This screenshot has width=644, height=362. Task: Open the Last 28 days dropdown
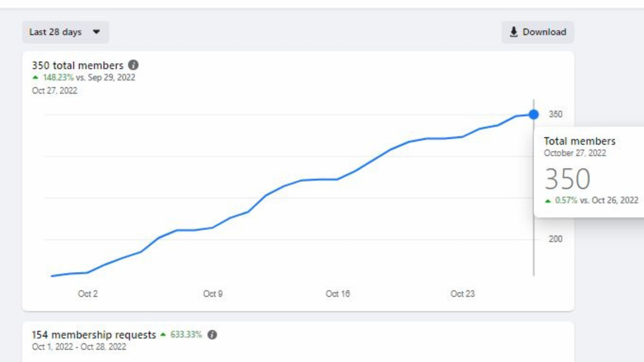tap(65, 32)
